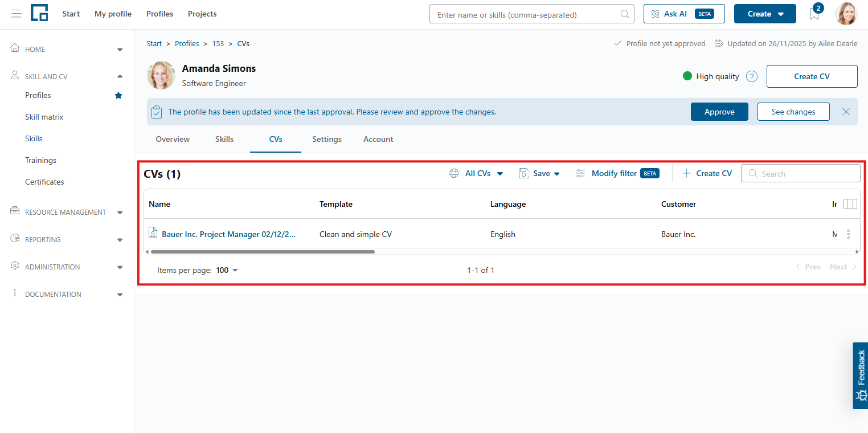
Task: Click the horizontal table scrollbar thumb
Action: pyautogui.click(x=263, y=251)
